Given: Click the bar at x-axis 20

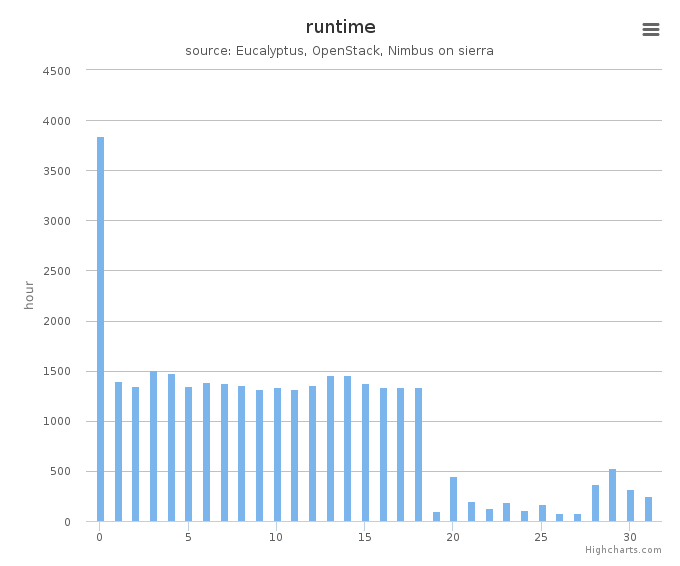Looking at the screenshot, I should pyautogui.click(x=454, y=499).
